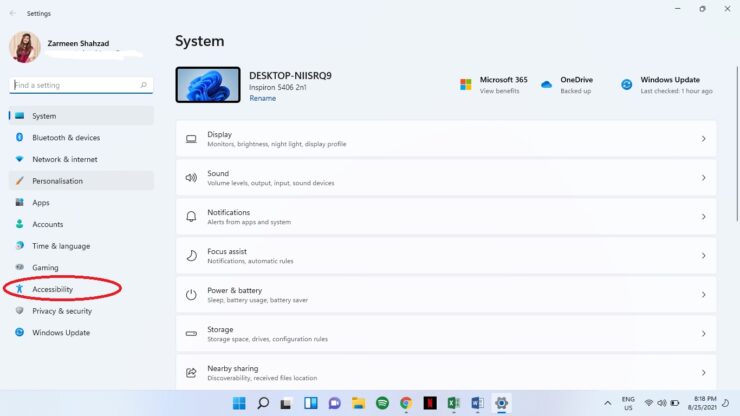
Task: Click the Storage space, drives, configuration rules text
Action: click(268, 339)
